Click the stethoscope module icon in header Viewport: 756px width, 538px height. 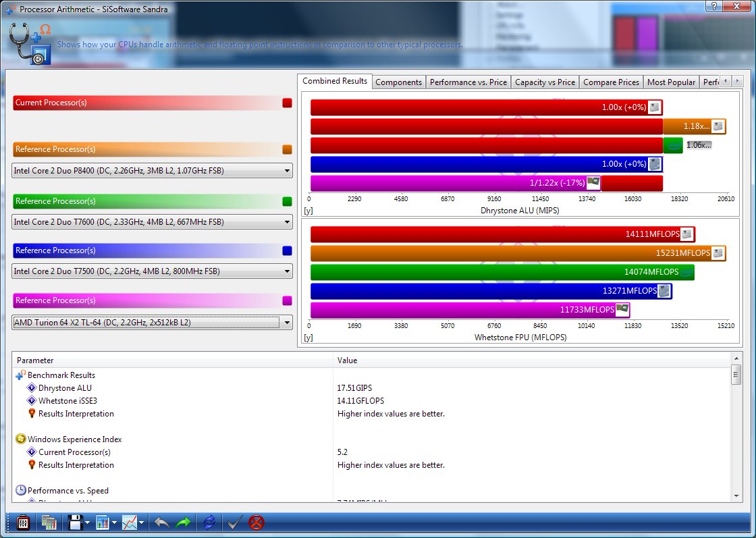[30, 43]
